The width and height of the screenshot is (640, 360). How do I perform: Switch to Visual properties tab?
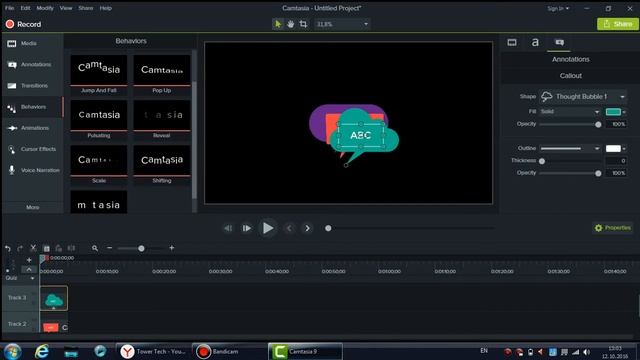point(512,42)
